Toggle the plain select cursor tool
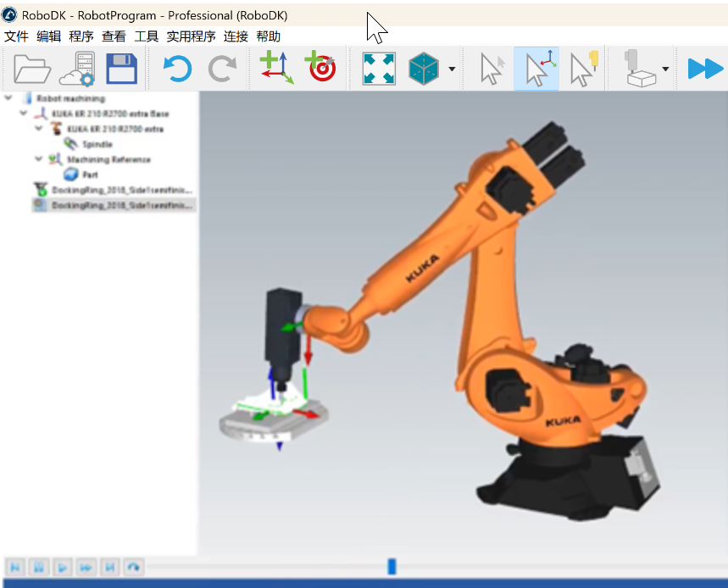The height and width of the screenshot is (588, 728). 492,69
